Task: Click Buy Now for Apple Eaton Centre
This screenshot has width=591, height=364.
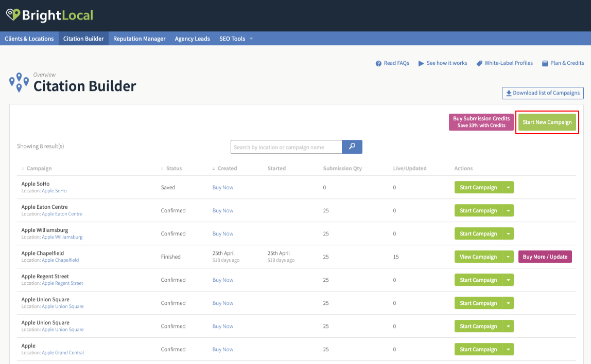Action: (223, 210)
